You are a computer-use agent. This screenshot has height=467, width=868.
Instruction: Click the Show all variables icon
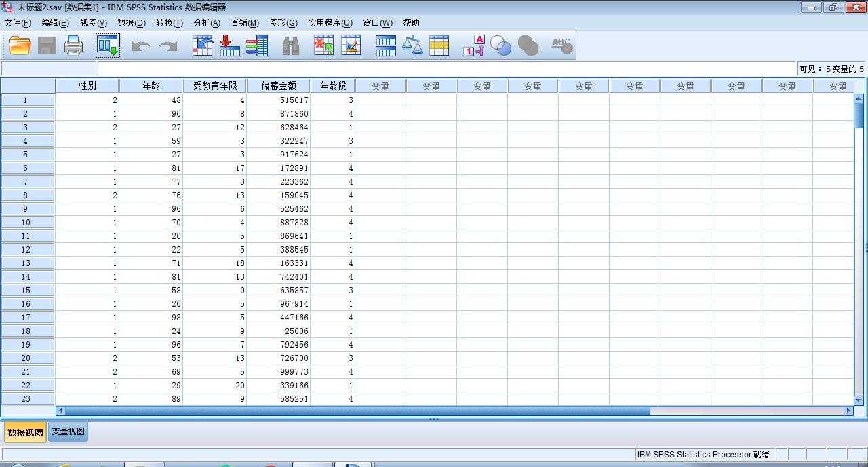(x=528, y=45)
